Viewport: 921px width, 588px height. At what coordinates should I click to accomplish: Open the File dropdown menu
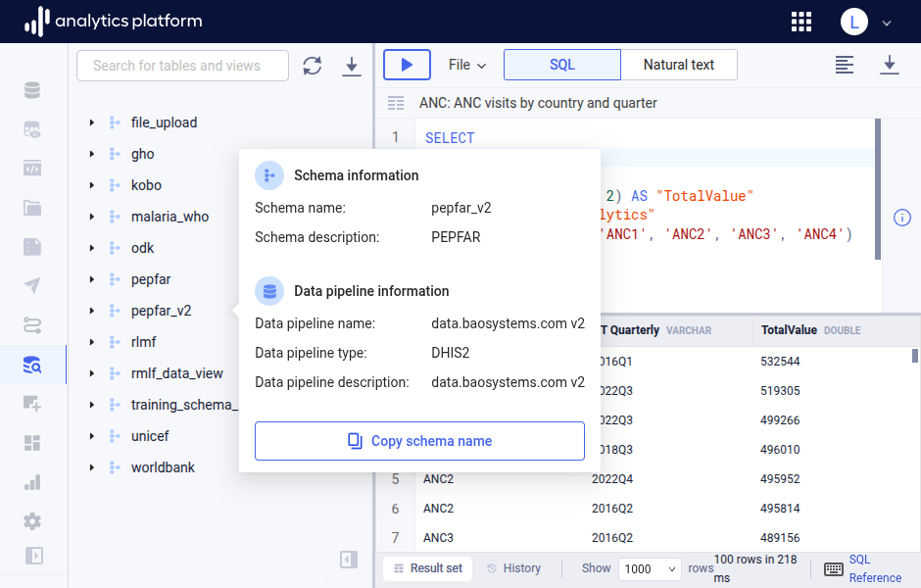click(467, 65)
